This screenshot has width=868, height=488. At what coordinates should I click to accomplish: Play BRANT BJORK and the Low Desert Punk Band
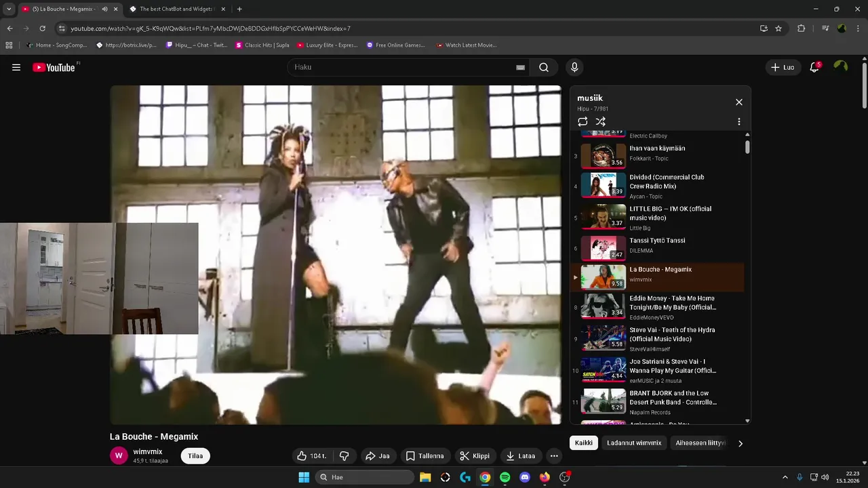(x=658, y=402)
